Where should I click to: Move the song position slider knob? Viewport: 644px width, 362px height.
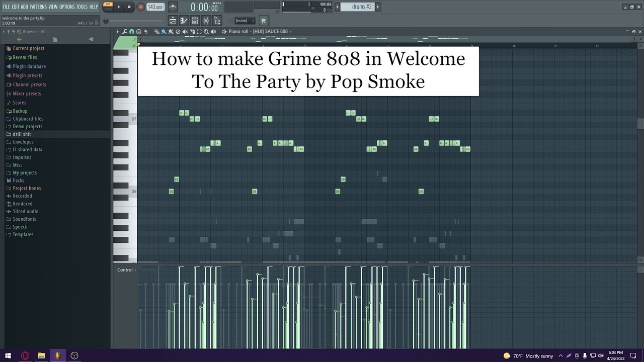[106, 21]
